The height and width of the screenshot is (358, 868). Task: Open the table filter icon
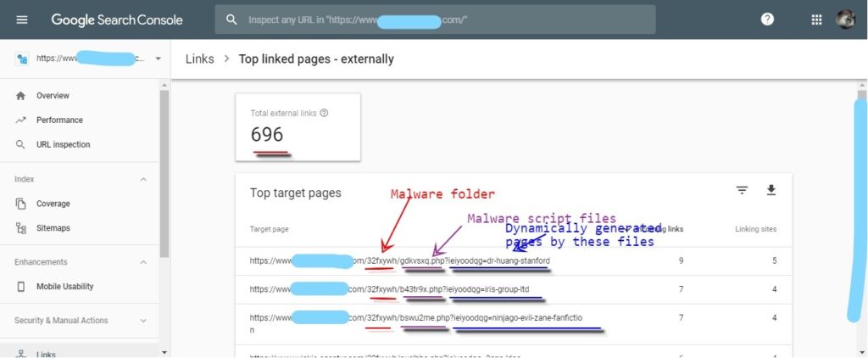(742, 191)
